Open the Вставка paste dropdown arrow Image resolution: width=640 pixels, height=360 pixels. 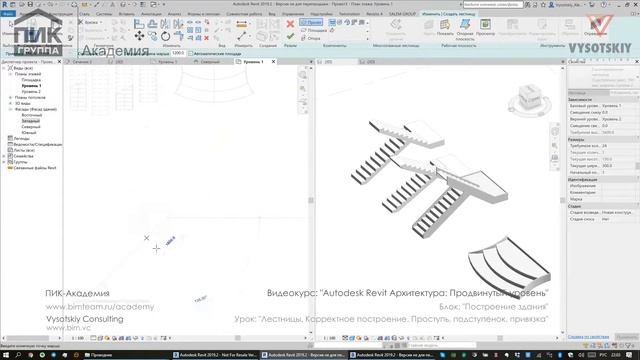[101, 22]
